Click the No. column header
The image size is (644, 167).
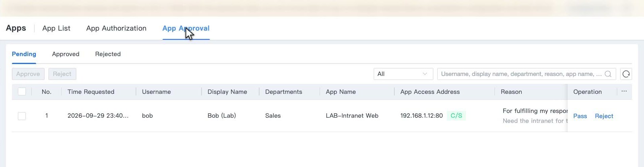47,92
